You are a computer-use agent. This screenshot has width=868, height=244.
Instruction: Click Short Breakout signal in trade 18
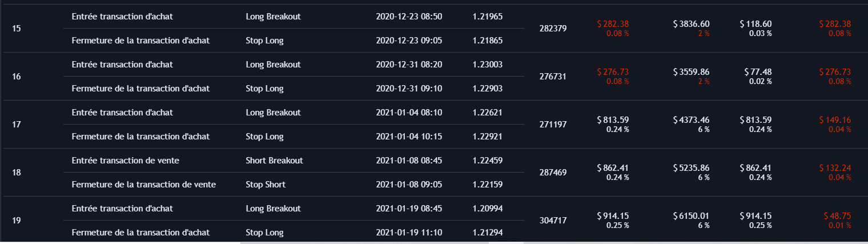(x=274, y=161)
